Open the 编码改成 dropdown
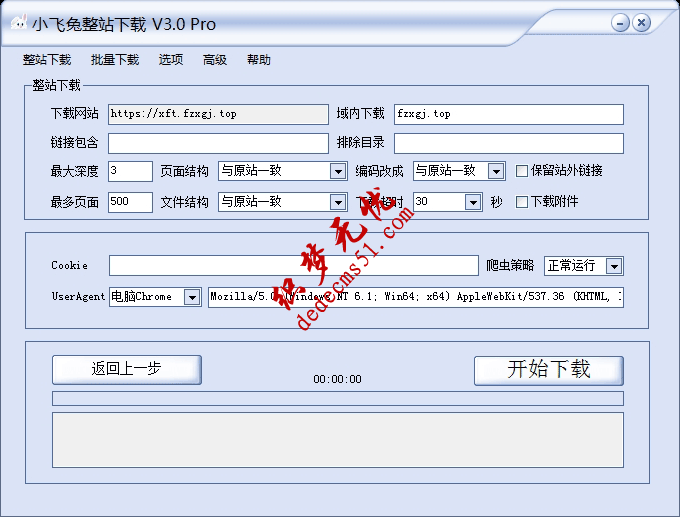Screen dimensions: 680x517 click(x=496, y=171)
